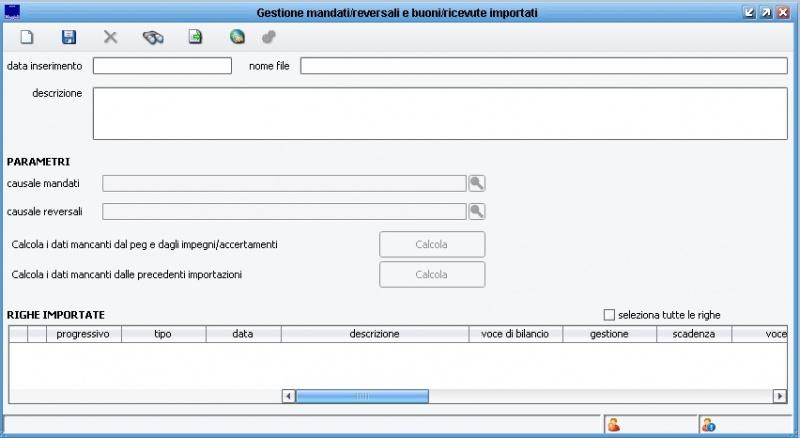This screenshot has width=800, height=438.
Task: Sort by 'voce di bilancio' column header
Action: [x=515, y=334]
